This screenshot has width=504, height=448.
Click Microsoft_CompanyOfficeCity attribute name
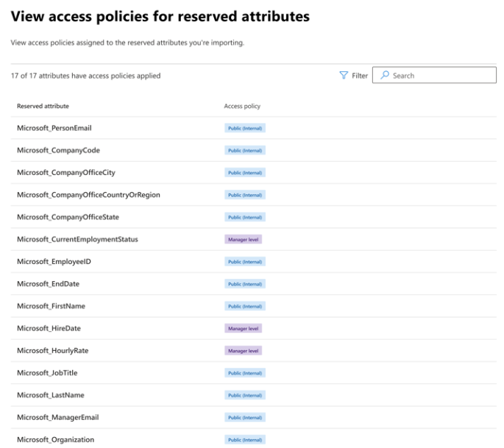click(66, 173)
